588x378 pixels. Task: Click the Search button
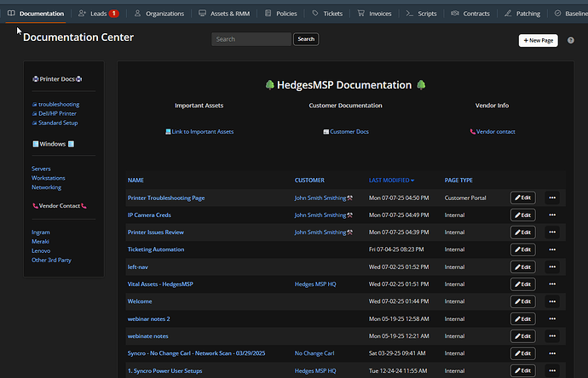pos(306,39)
